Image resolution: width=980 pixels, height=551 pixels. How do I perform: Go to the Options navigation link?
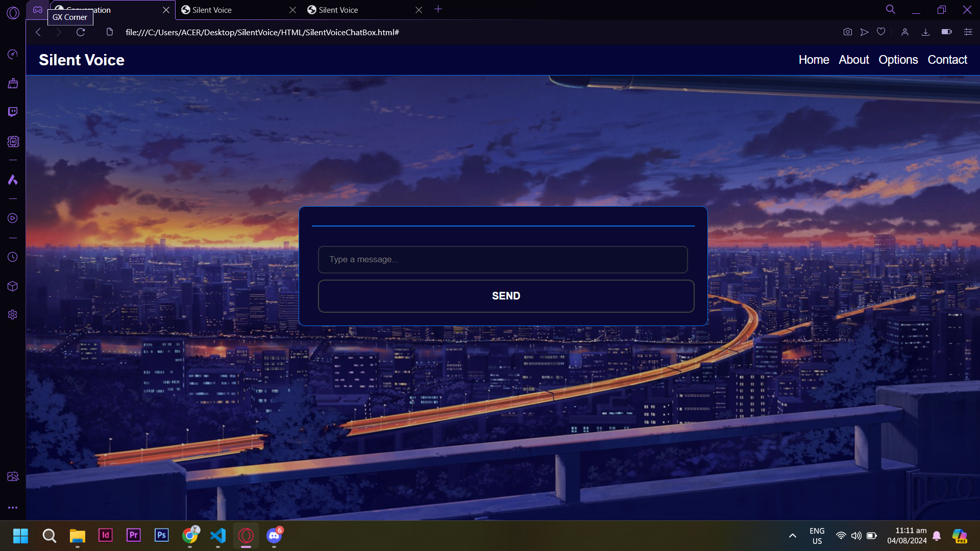coord(898,60)
